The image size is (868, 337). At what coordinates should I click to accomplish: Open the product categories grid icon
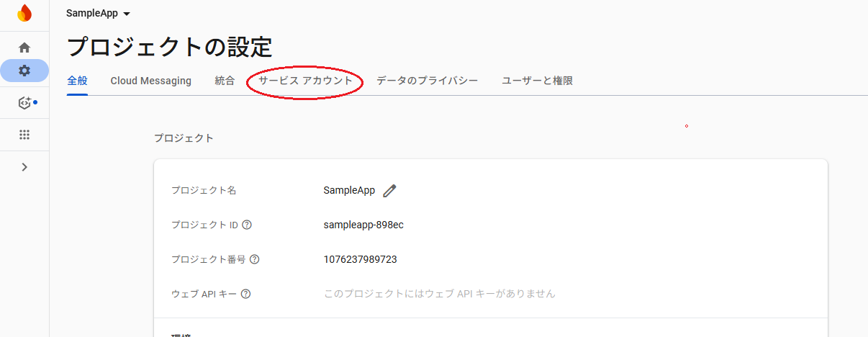(24, 135)
